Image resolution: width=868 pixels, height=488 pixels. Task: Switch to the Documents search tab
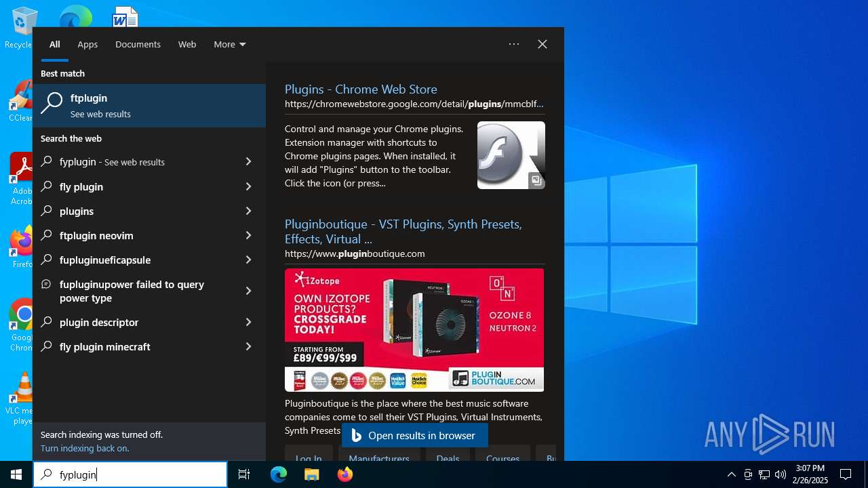[138, 44]
